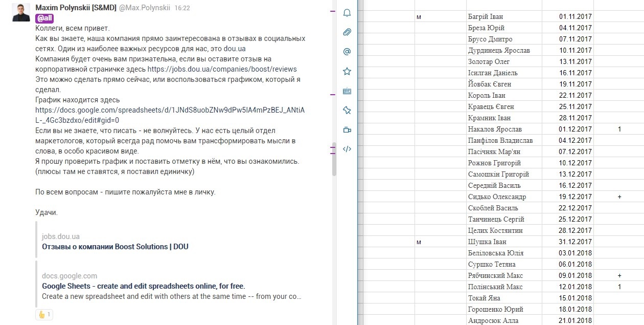Select the date cell 19.12.2017
This screenshot has height=325, width=644.
coord(575,197)
